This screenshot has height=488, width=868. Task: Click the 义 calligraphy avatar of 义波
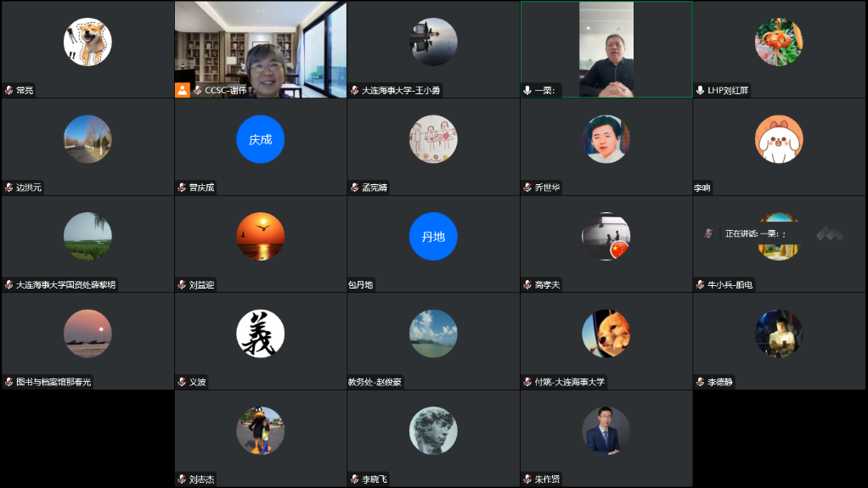pos(260,334)
